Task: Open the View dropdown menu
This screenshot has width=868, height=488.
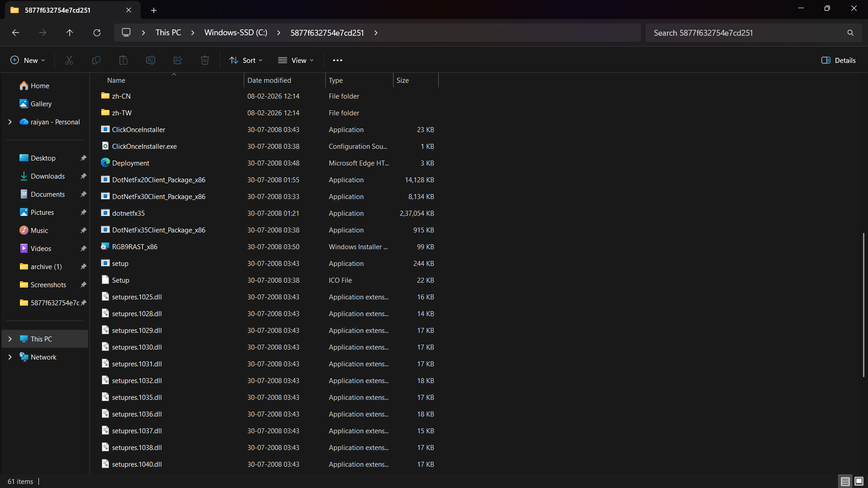Action: (x=295, y=60)
